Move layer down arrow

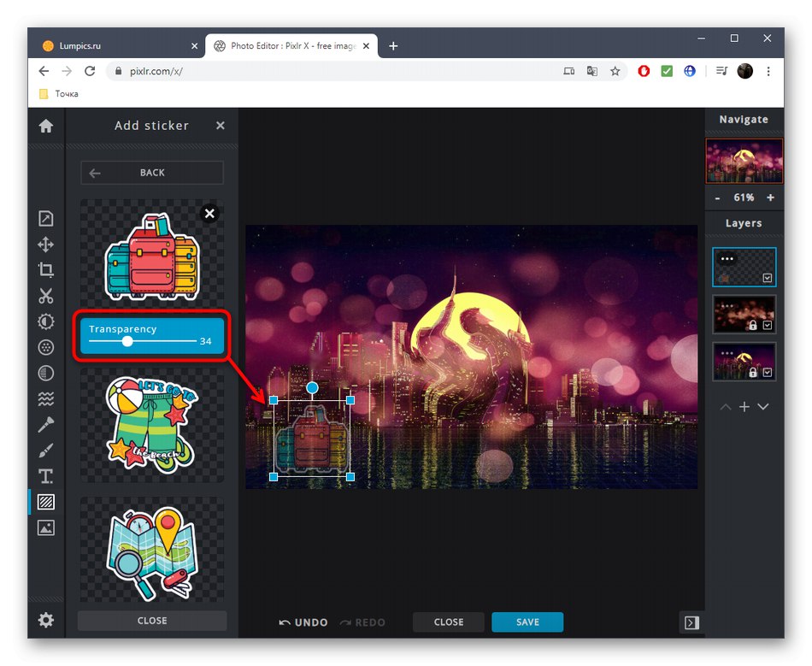click(x=762, y=407)
